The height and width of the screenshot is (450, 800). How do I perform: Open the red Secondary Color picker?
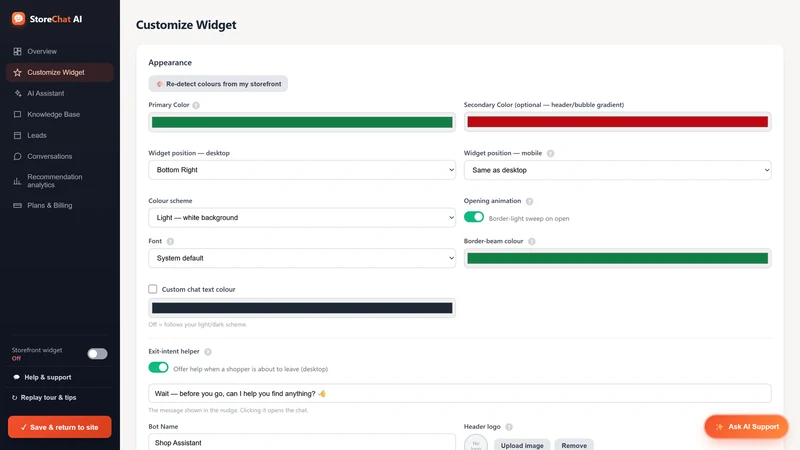pyautogui.click(x=617, y=122)
